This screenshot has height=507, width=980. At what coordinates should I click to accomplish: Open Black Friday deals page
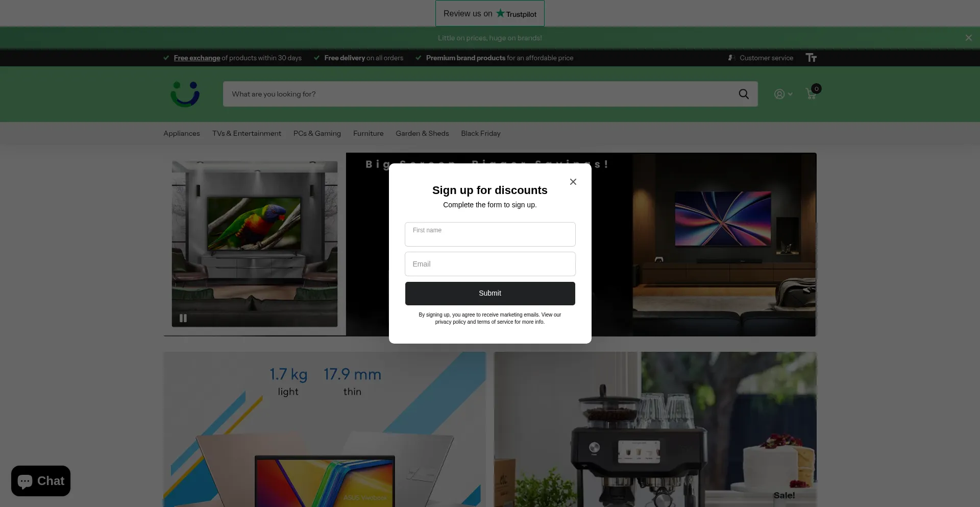tap(480, 133)
